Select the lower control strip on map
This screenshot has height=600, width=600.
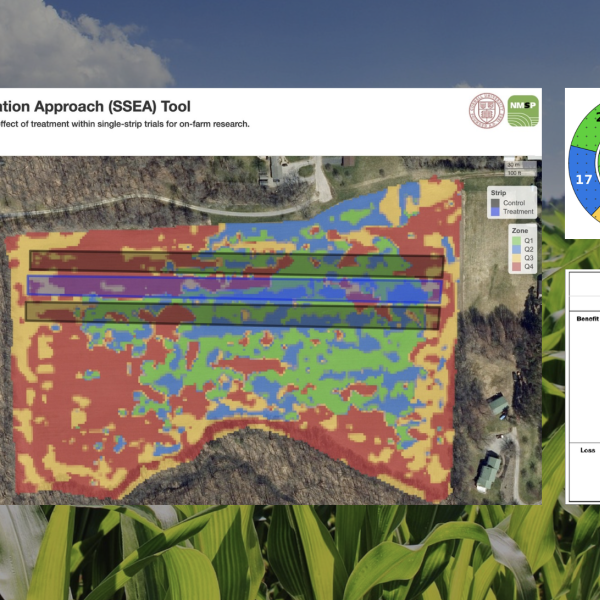tap(233, 315)
